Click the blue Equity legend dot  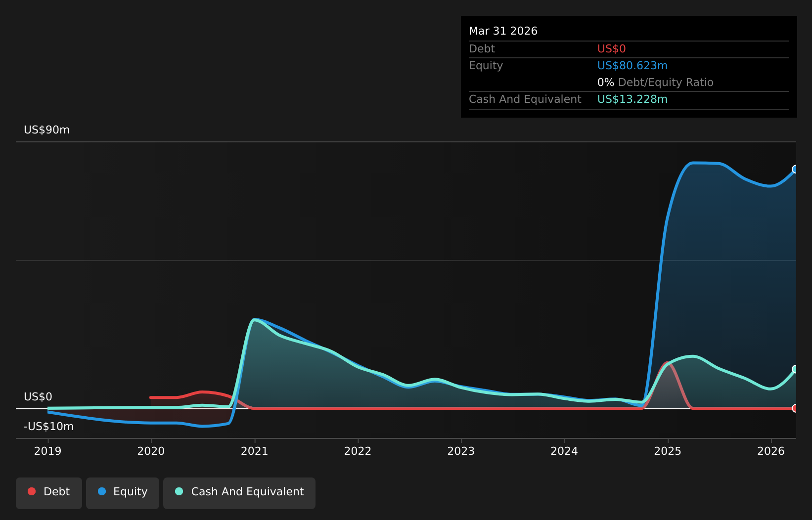click(102, 491)
